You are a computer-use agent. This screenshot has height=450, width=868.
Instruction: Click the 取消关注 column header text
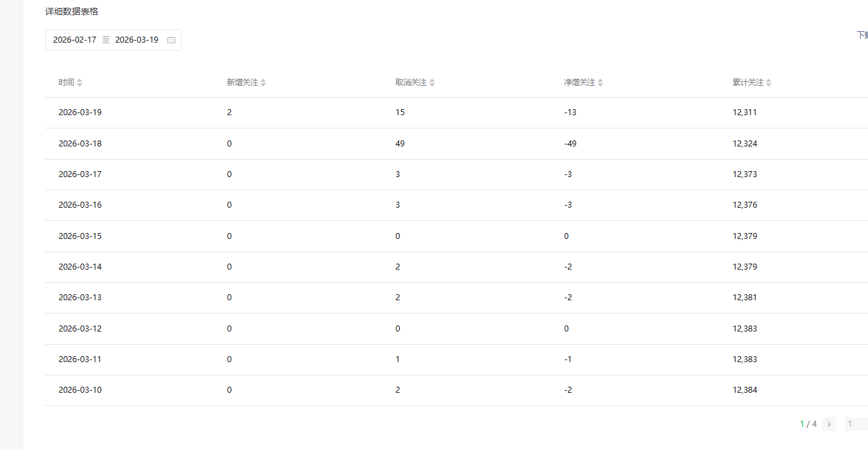click(410, 83)
